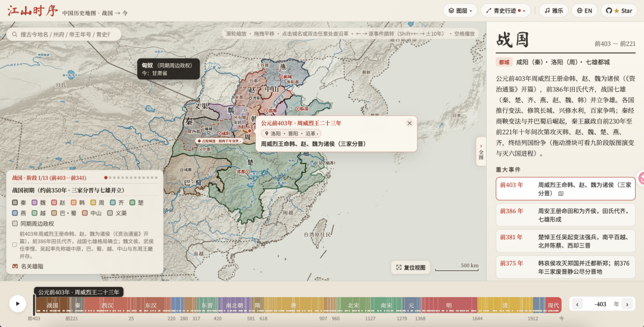Click the pink floating button at right edge
The width and height of the screenshot is (644, 327).
[x=641, y=178]
